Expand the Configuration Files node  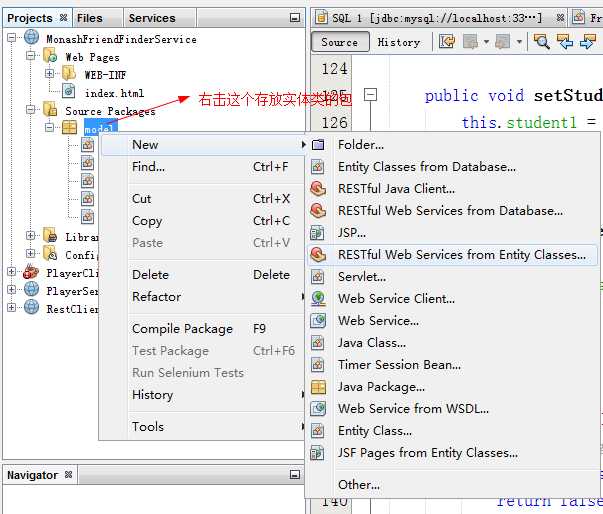coord(30,253)
